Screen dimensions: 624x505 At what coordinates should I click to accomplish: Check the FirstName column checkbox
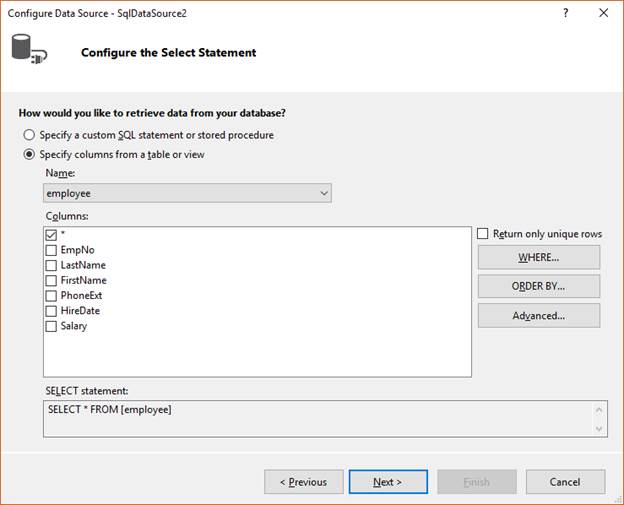click(51, 281)
